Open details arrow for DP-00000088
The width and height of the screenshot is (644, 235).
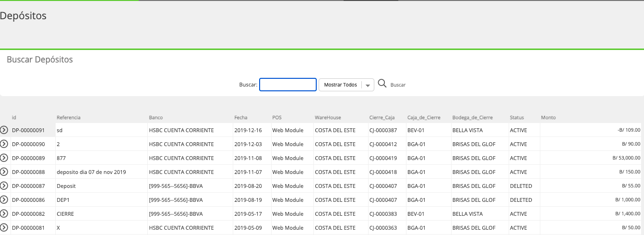tap(4, 172)
